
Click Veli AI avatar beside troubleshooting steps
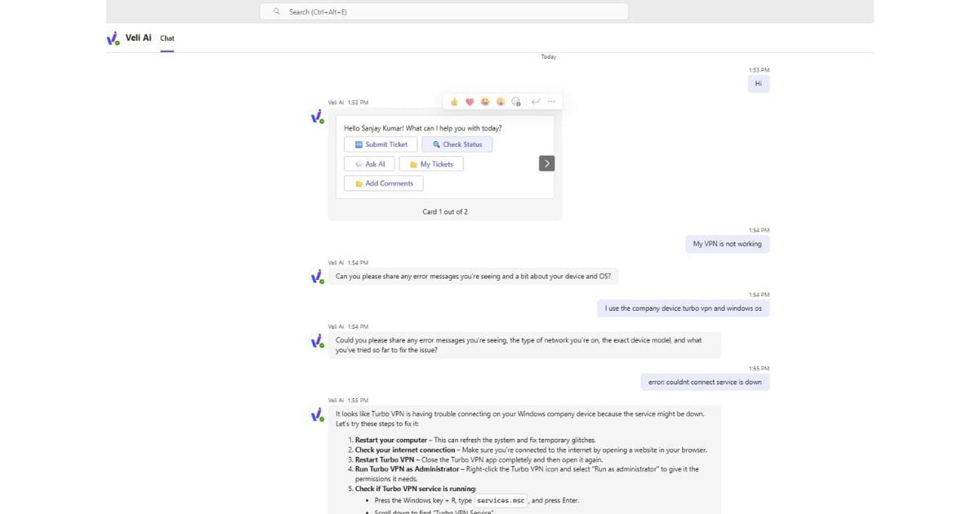coord(318,415)
